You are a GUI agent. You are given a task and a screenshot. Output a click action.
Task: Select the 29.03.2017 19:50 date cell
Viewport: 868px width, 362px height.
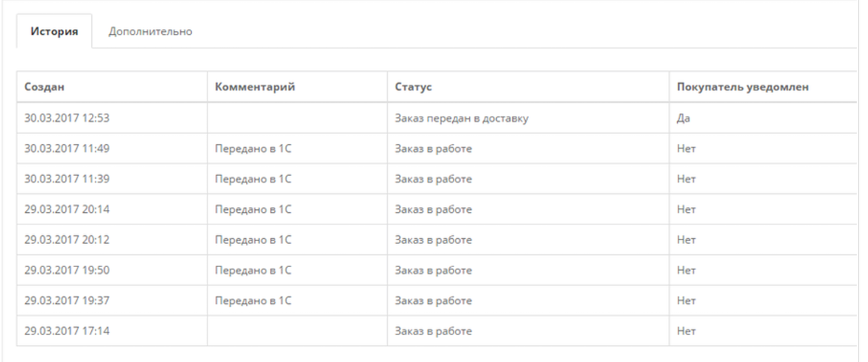[66, 271]
